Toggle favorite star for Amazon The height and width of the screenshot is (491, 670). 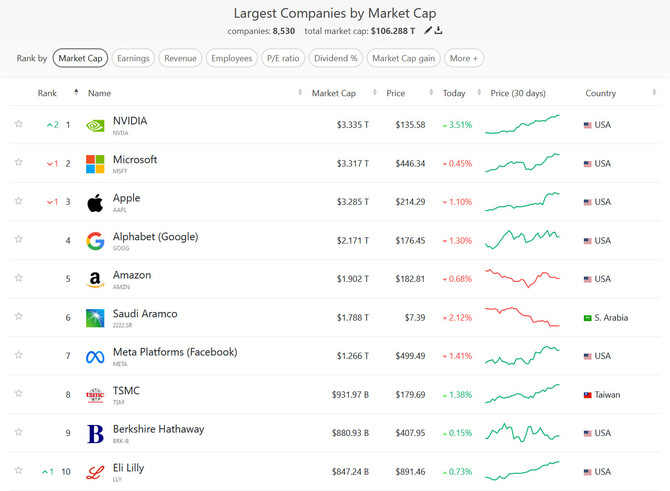pyautogui.click(x=18, y=278)
